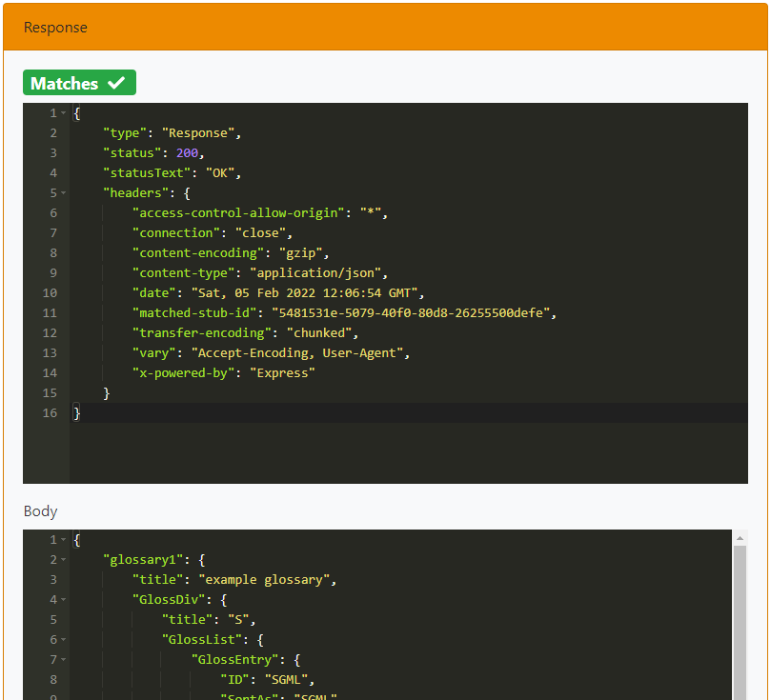Screen dimensions: 771x700
Task: Click the "headers" key text
Action: click(x=135, y=193)
